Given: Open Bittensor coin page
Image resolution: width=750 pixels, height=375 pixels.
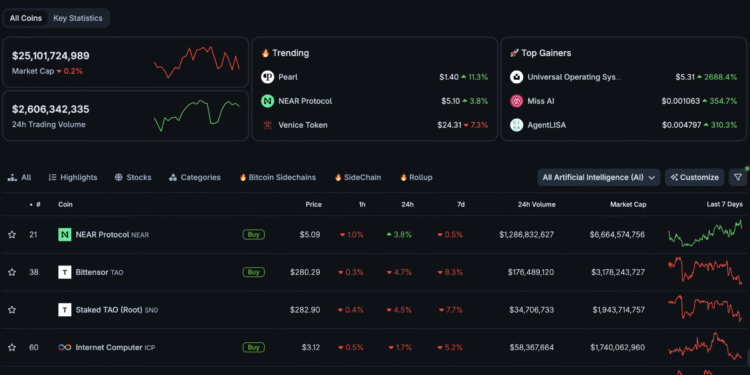Looking at the screenshot, I should (x=99, y=272).
